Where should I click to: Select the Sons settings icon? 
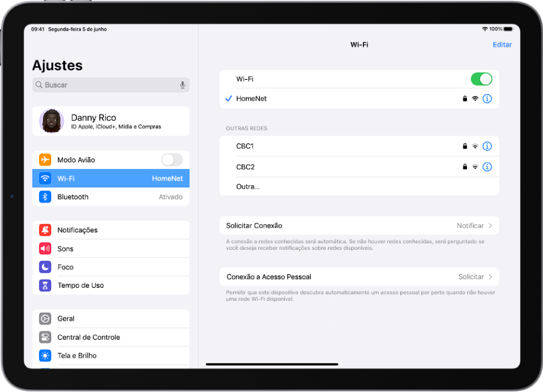tap(46, 248)
